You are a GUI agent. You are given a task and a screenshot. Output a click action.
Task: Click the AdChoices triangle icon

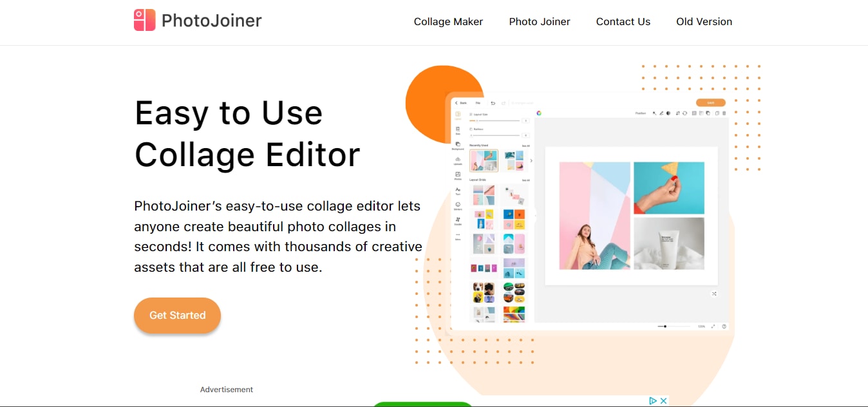(x=653, y=401)
